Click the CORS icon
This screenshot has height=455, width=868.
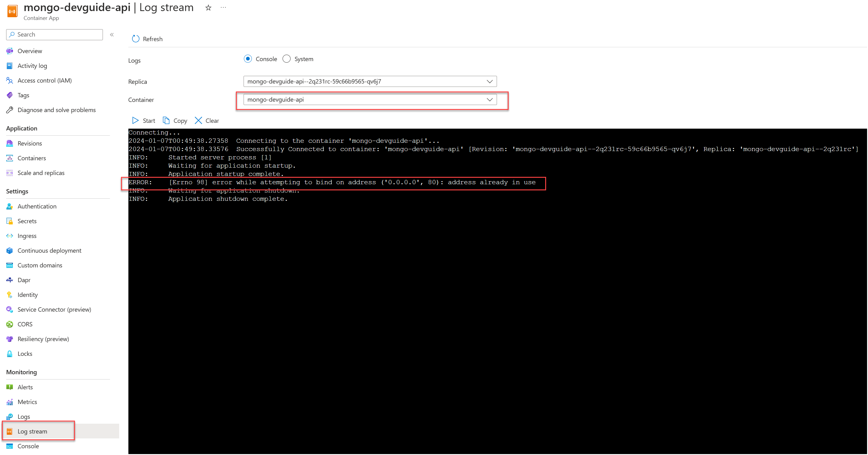click(10, 324)
